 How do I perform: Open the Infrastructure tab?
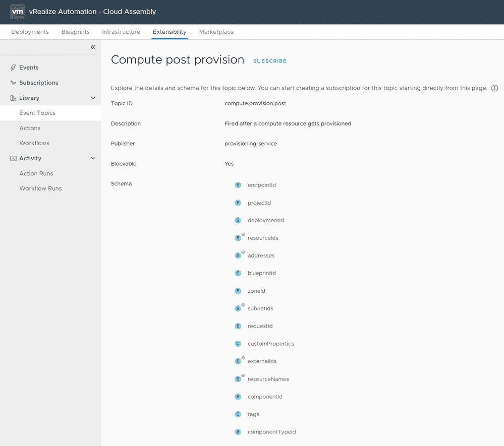coord(121,32)
